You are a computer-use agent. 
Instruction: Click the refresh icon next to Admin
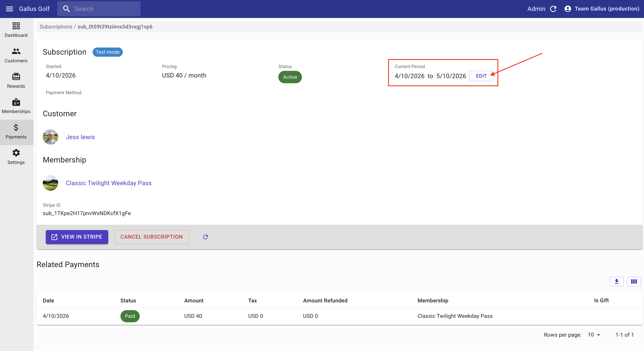click(553, 9)
